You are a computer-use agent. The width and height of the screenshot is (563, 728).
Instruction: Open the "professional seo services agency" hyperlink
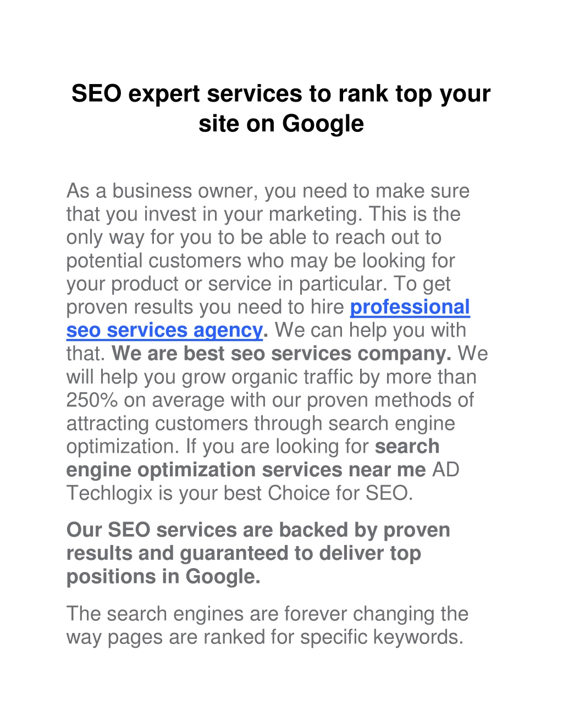pos(410,307)
